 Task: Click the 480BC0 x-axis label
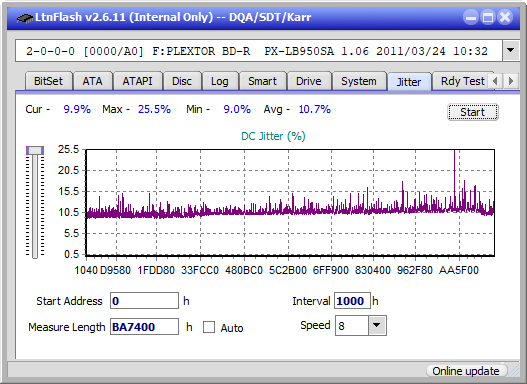tap(244, 270)
